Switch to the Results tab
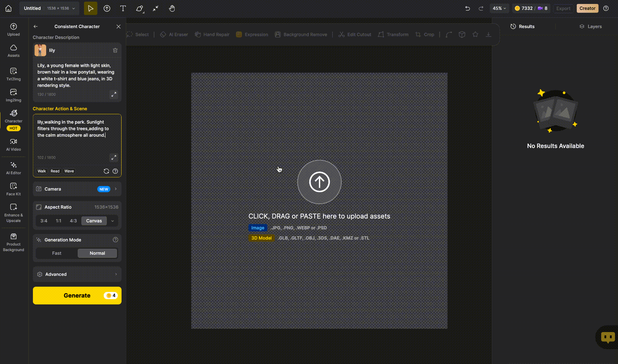The height and width of the screenshot is (364, 618). pyautogui.click(x=522, y=26)
